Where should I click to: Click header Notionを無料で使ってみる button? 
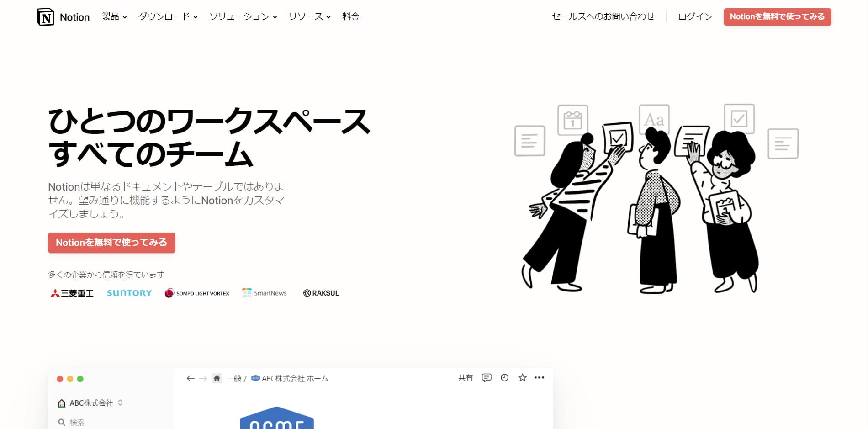point(777,17)
